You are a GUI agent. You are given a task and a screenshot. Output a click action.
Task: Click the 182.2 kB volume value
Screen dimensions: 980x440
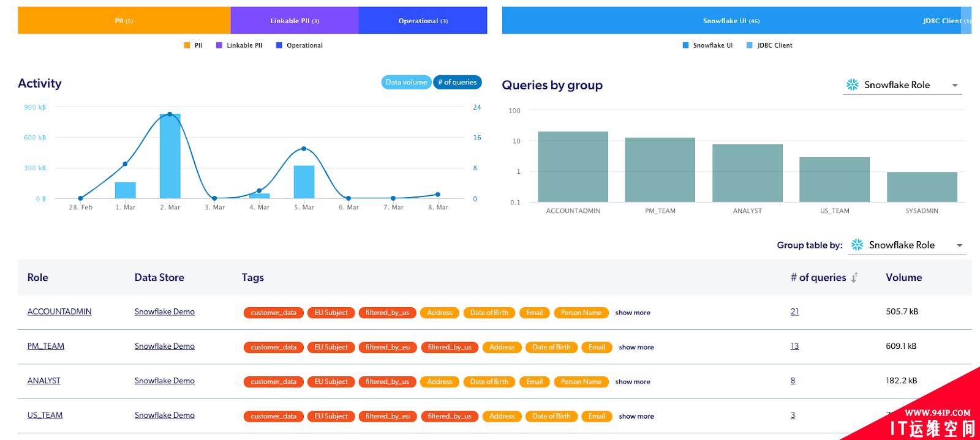coord(902,381)
